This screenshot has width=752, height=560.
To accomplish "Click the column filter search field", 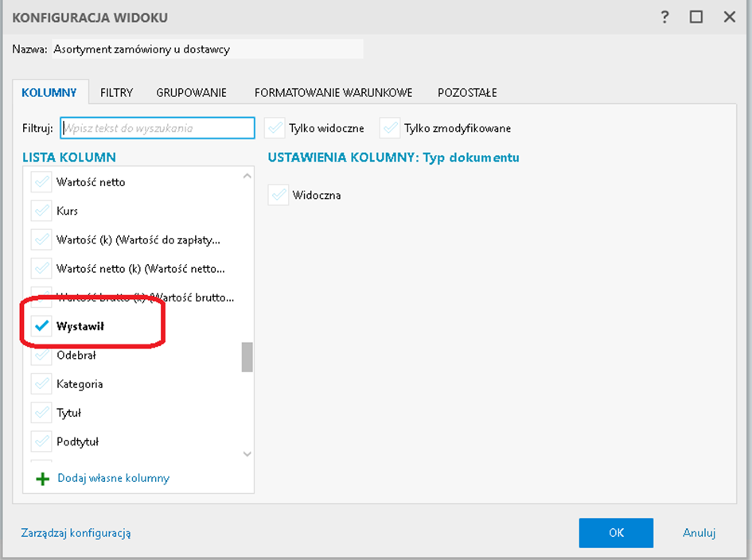I will point(158,128).
